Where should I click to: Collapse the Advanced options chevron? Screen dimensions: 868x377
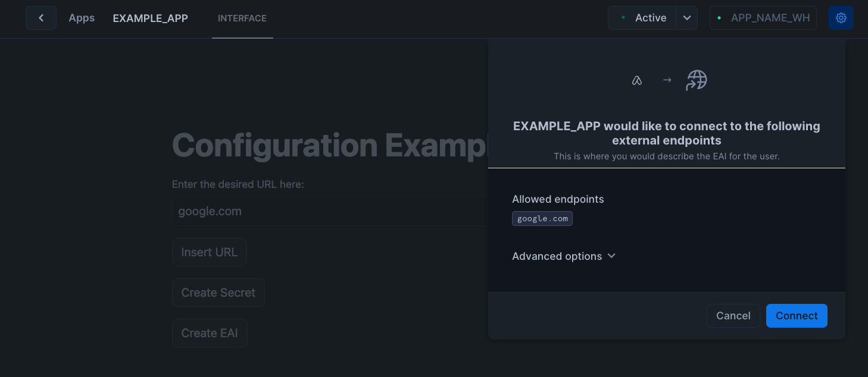(x=611, y=256)
